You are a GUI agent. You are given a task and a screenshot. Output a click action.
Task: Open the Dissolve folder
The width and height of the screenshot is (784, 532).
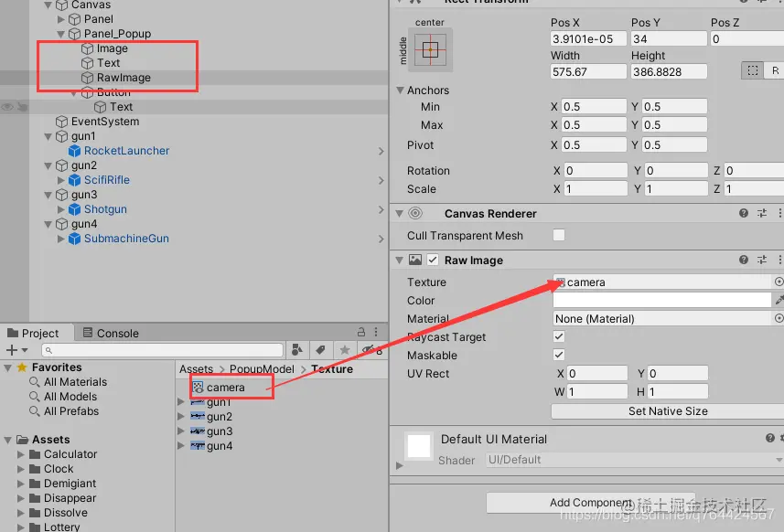pos(66,513)
